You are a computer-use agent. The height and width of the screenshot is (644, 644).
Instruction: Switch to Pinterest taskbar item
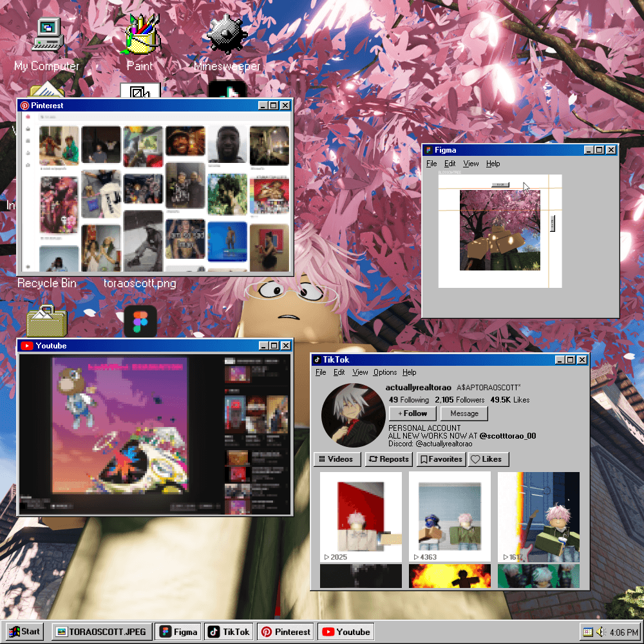[287, 632]
